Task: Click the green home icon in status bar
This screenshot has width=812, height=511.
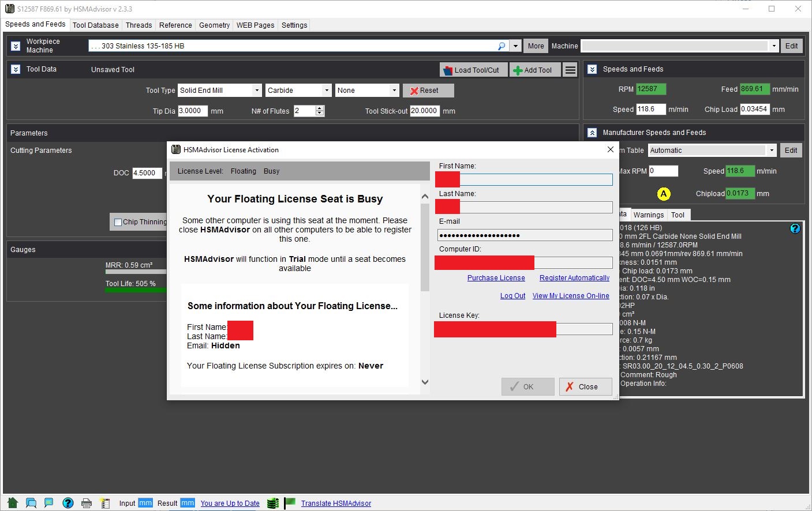Action: click(x=12, y=503)
